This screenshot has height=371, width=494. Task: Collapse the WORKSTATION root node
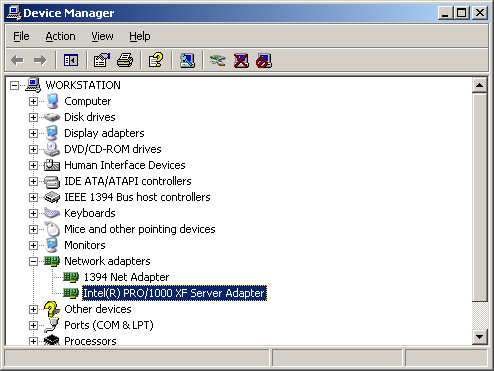14,85
